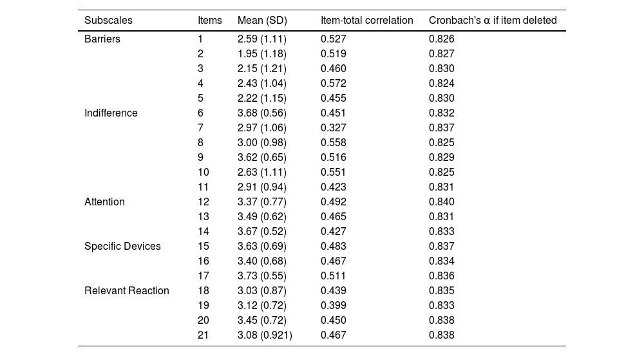Click item number 21 in Items column
Screen dimensions: 644x356
tap(203, 335)
